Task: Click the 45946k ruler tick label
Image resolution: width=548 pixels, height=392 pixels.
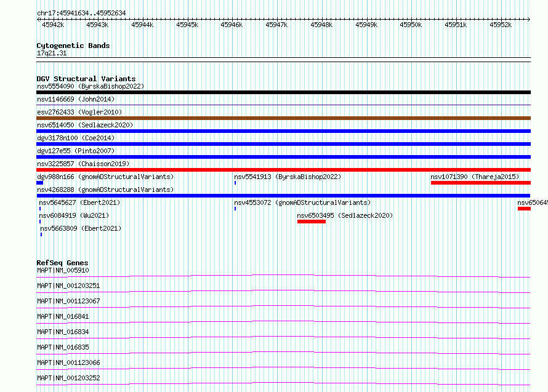Action: (x=232, y=25)
